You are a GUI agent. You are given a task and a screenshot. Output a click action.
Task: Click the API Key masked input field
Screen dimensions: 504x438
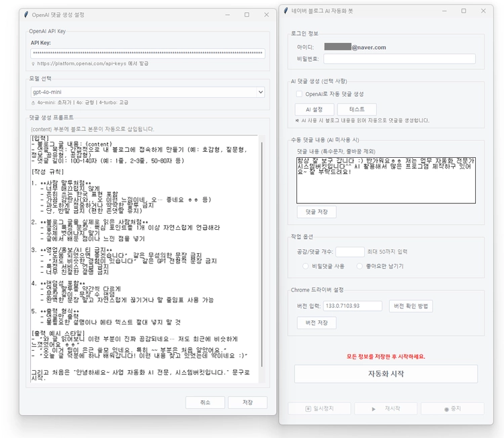click(x=148, y=53)
